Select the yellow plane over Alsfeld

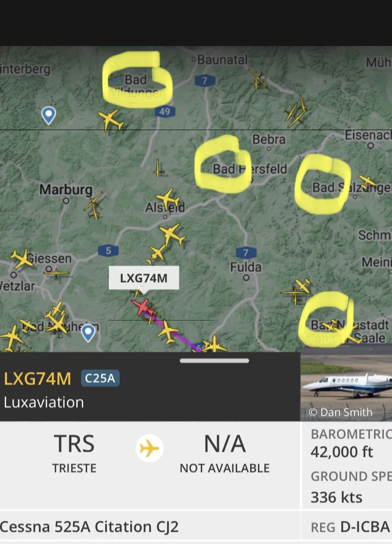168,199
